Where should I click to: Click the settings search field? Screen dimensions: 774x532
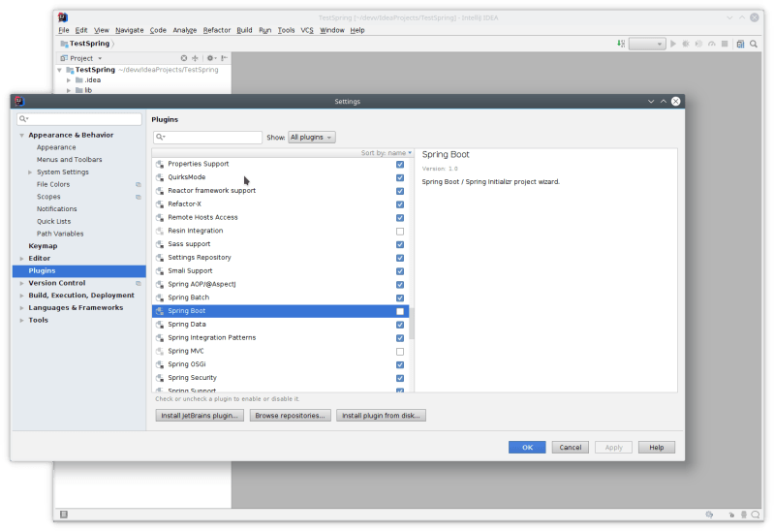coord(79,119)
